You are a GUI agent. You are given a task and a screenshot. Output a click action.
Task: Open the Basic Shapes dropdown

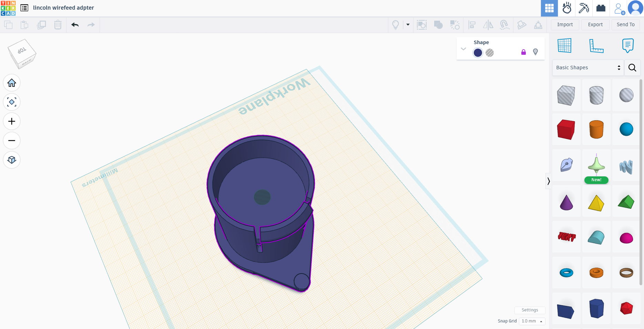(x=588, y=68)
